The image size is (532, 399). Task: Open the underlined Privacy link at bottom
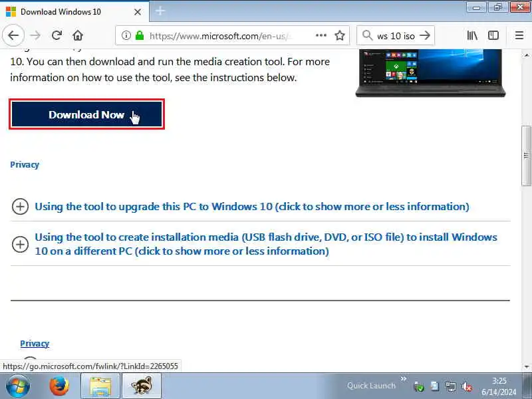pos(35,343)
